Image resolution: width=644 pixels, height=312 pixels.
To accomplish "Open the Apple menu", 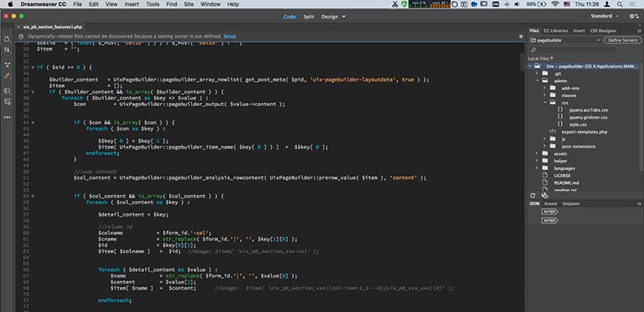I will point(10,4).
